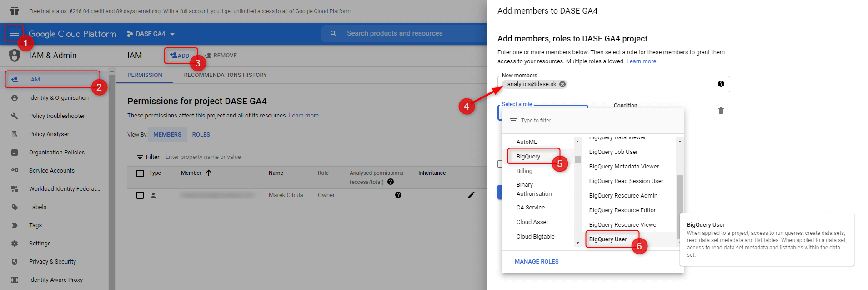The height and width of the screenshot is (290, 868).
Task: Choose the BigQuery Resource Editor role
Action: (622, 210)
